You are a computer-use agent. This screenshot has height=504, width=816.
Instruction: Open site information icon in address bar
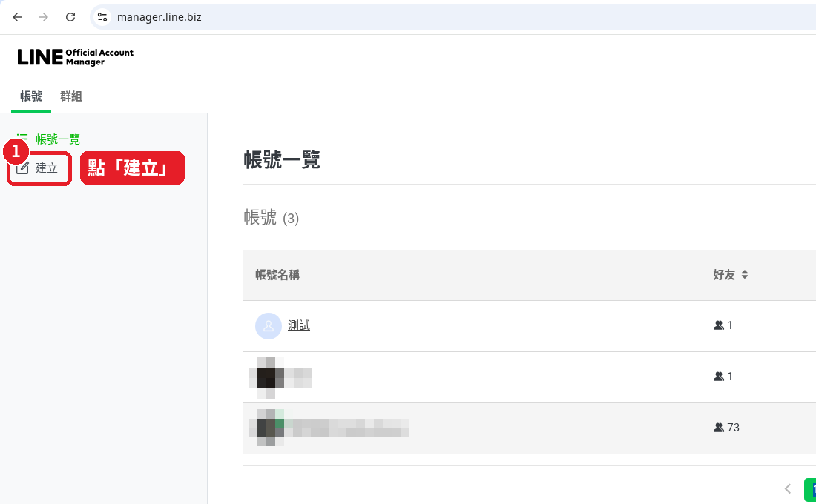click(x=102, y=17)
